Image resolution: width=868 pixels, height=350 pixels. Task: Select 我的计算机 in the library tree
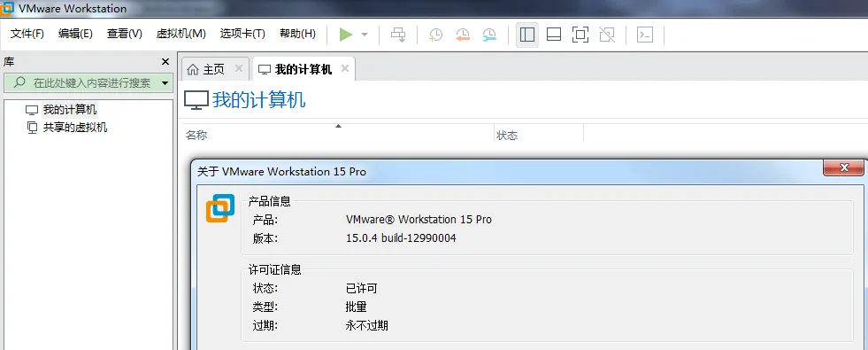(x=70, y=110)
